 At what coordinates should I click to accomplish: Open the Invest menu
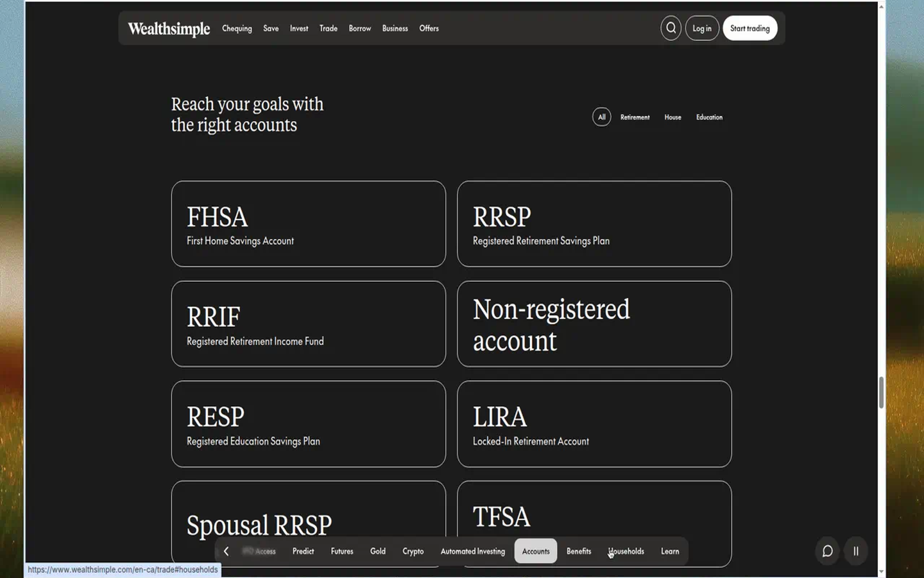click(299, 28)
